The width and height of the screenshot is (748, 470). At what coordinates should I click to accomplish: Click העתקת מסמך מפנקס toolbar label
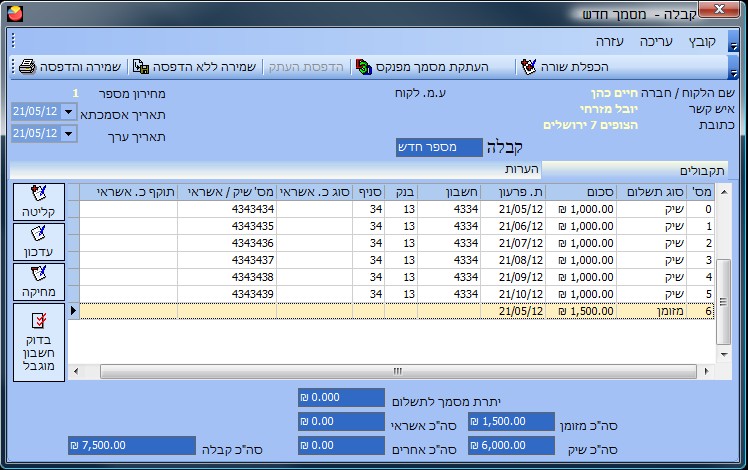point(432,67)
